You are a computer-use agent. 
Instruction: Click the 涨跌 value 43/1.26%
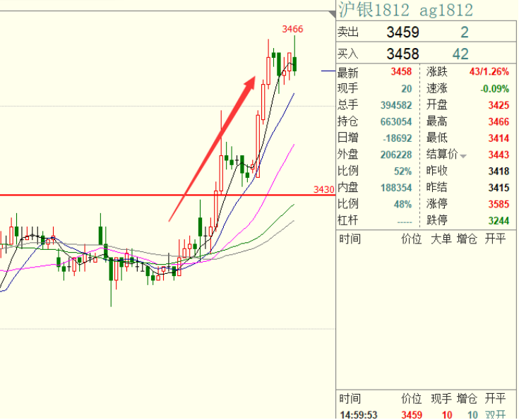click(489, 71)
